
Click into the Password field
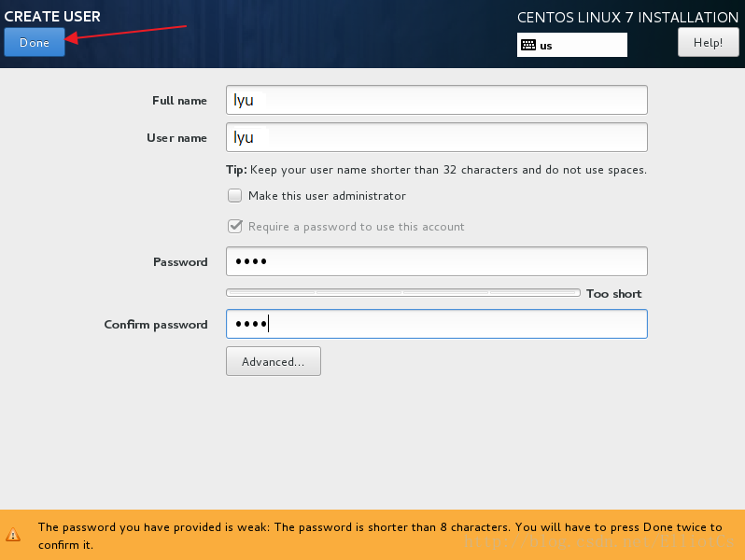(437, 261)
